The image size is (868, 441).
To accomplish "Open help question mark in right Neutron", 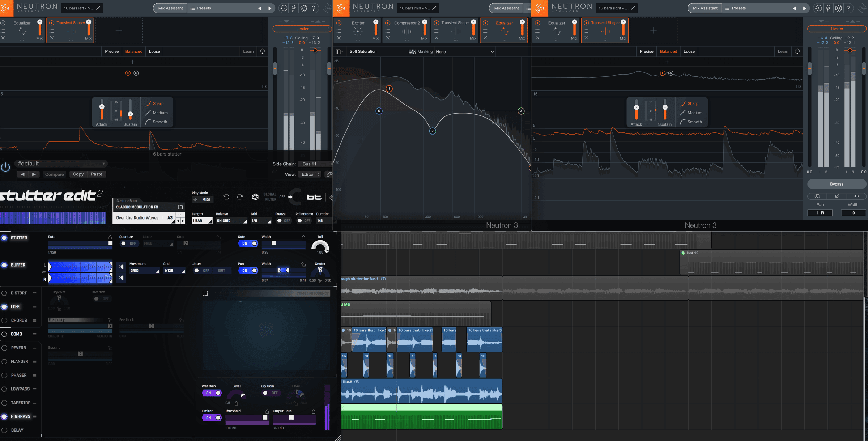I will pos(848,8).
